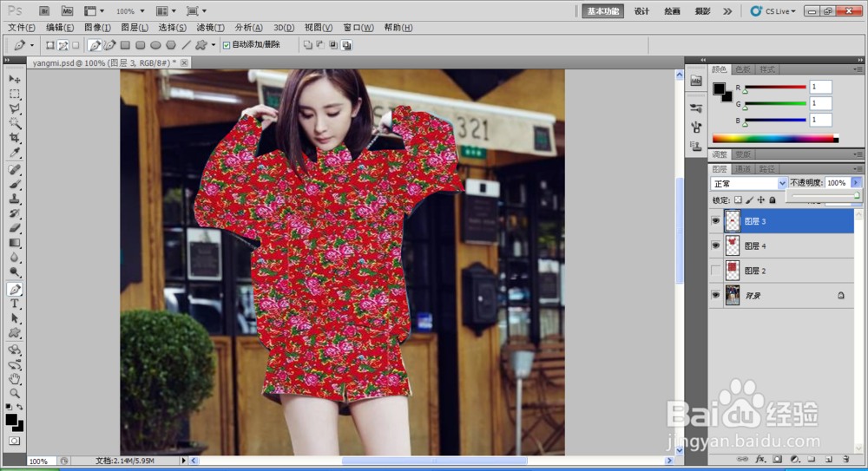Toggle Quick Mask mode in the toolbox
This screenshot has width=868, height=471.
click(15, 442)
